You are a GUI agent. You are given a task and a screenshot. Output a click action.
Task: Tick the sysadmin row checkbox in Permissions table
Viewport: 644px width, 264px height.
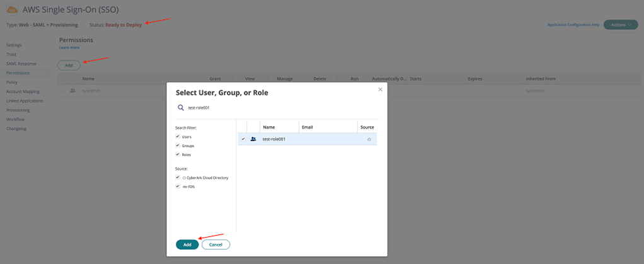coord(62,90)
